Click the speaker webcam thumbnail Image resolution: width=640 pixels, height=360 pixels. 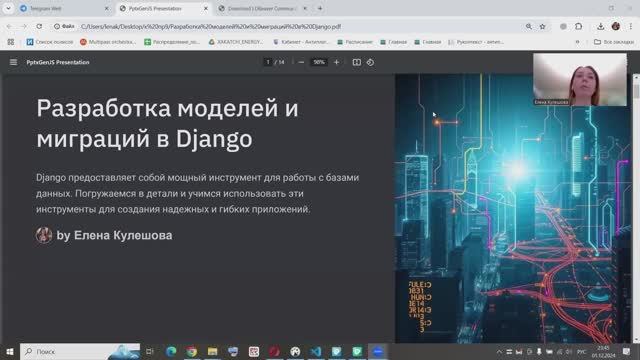pos(580,80)
